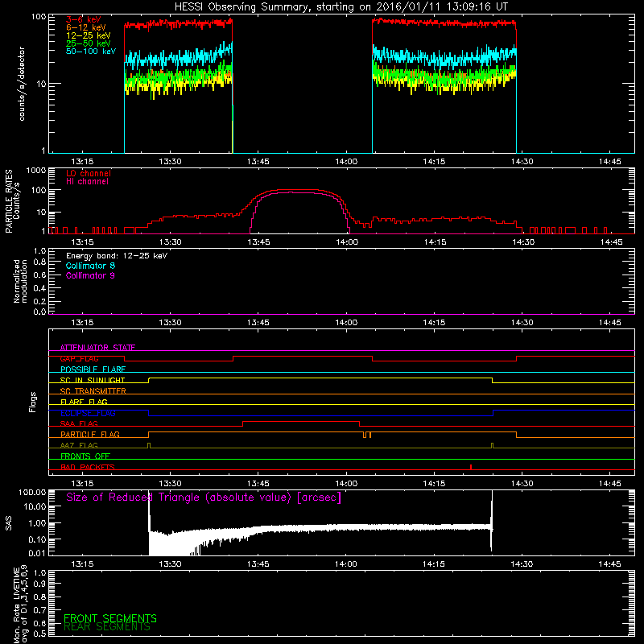Click the SAS axis label
The height and width of the screenshot is (644, 644).
tap(9, 523)
